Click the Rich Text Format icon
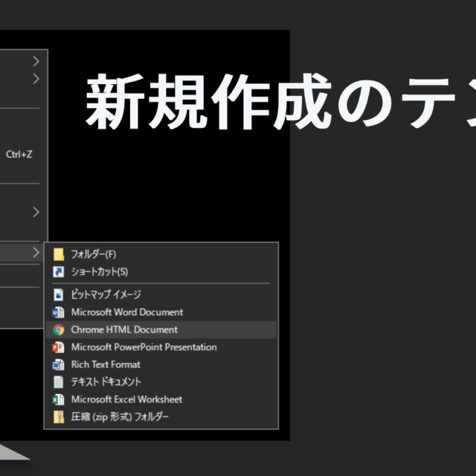 coord(58,364)
